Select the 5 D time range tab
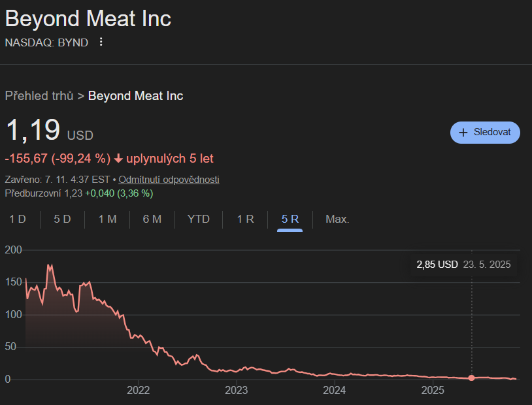Image resolution: width=532 pixels, height=405 pixels. click(x=62, y=219)
